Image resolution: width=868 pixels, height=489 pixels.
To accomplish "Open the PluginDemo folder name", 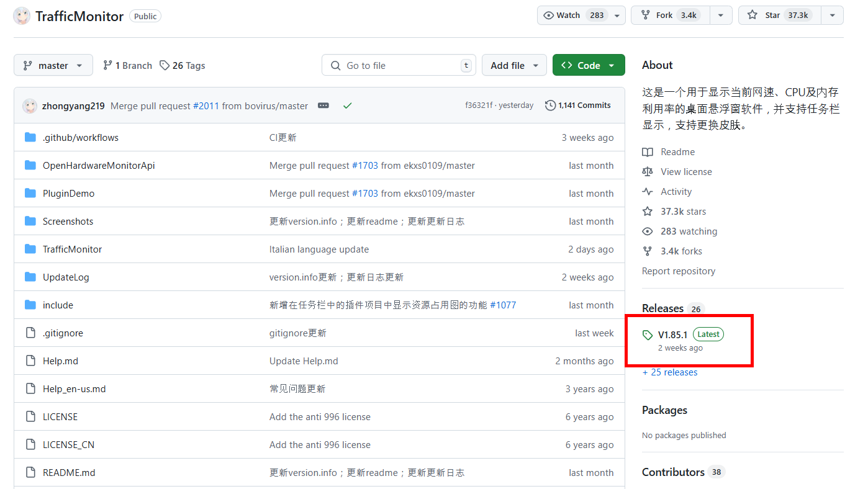I will [x=68, y=194].
